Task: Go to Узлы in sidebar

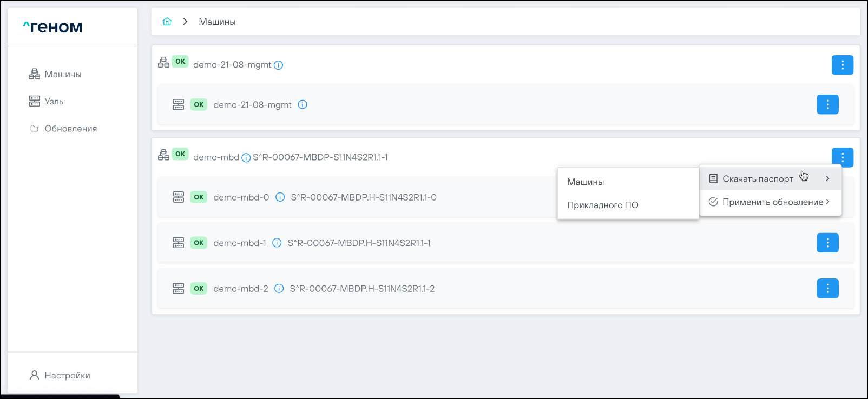Action: click(x=55, y=102)
